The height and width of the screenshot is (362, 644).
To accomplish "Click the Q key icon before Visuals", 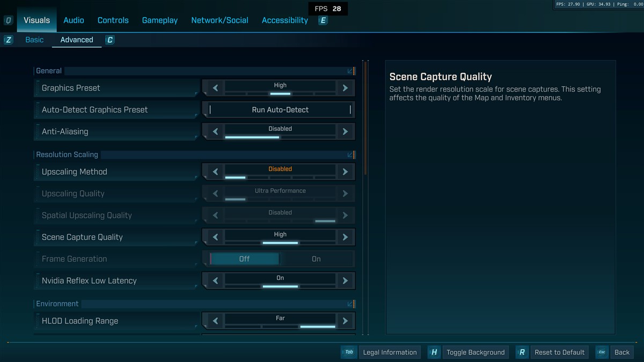I will (9, 20).
